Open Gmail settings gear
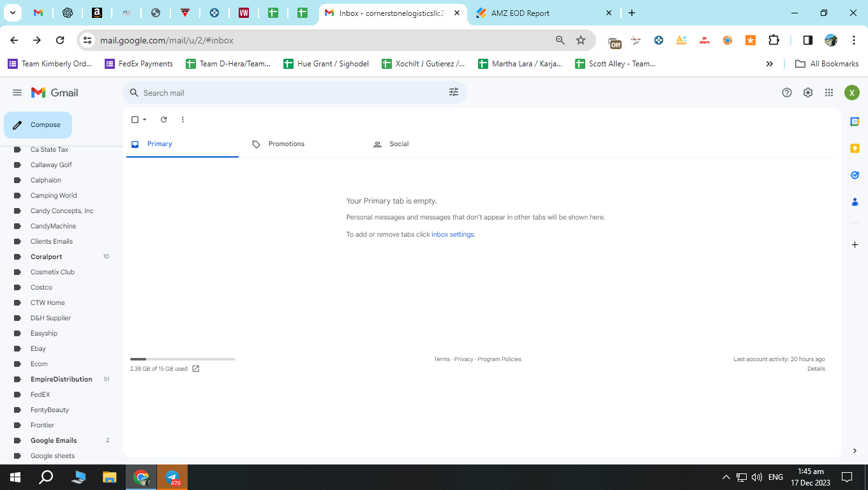The height and width of the screenshot is (490, 868). 808,93
